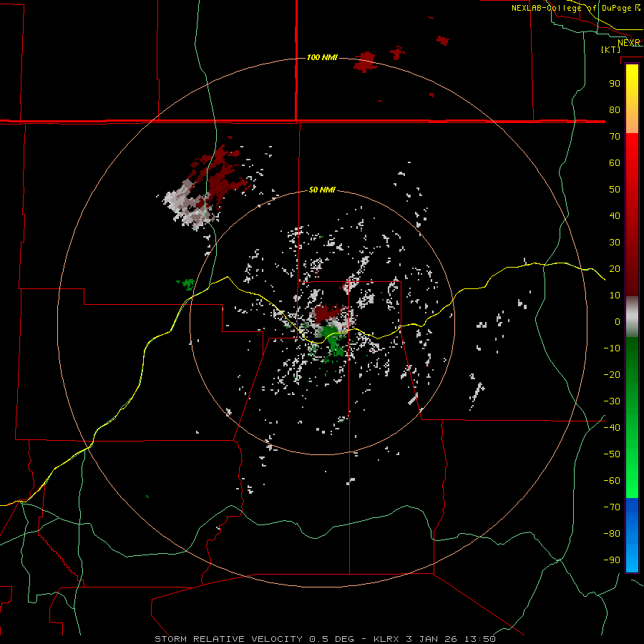Click the blue bottom segment of color bar
Image resolution: width=644 pixels, height=644 pixels.
tap(632, 535)
